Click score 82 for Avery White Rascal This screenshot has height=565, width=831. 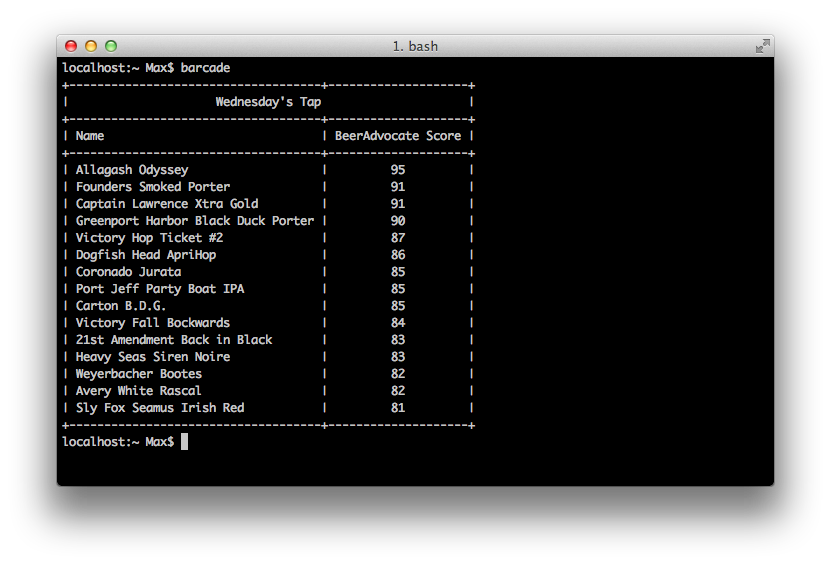(x=398, y=391)
